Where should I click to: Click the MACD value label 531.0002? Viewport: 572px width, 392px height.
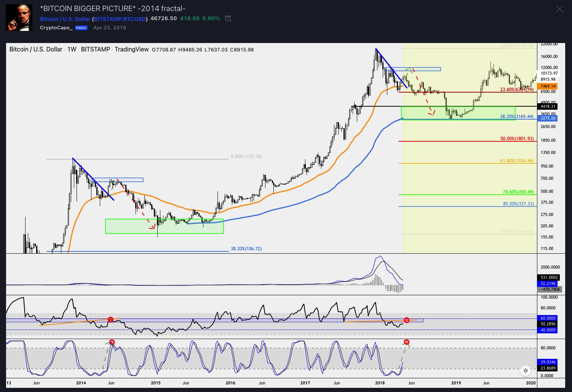point(549,277)
